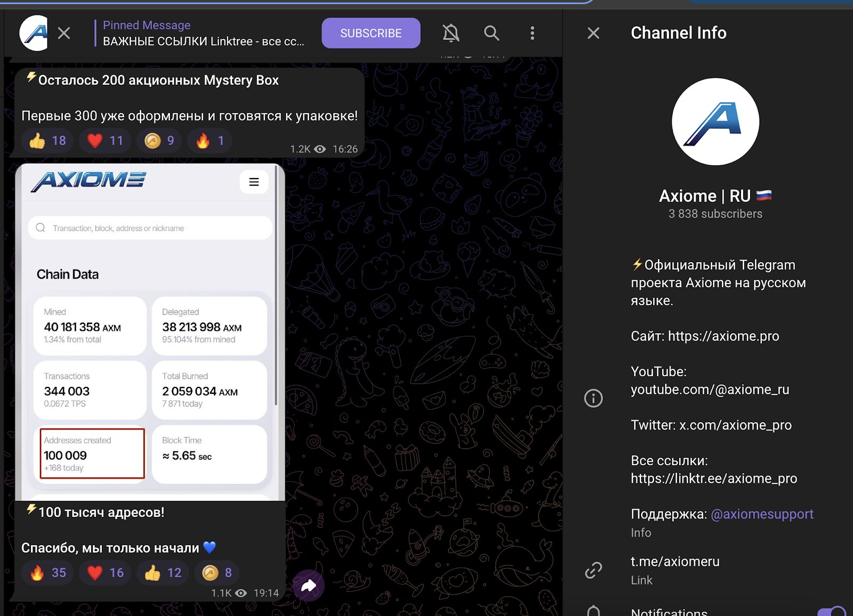
Task: Open search in the channel
Action: (492, 33)
